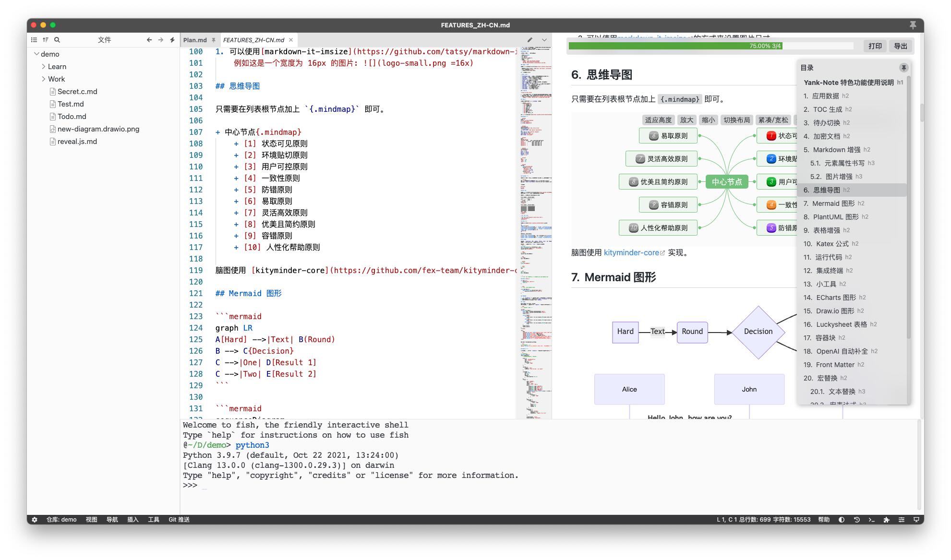Select the FEATURES_ZH-CN.md tab
This screenshot has height=560, width=951.
253,40
